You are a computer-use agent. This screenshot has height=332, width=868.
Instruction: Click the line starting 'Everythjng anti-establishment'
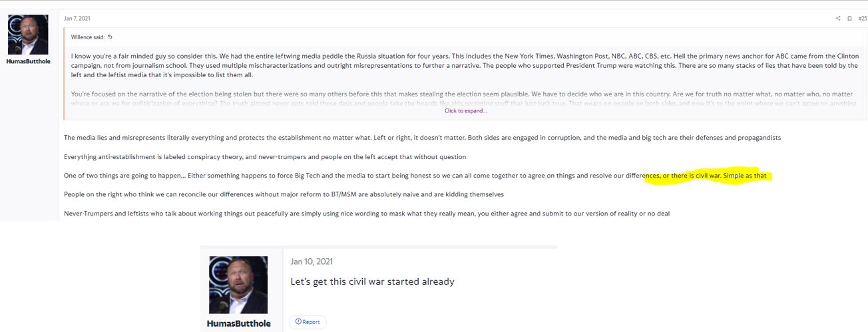click(x=265, y=157)
